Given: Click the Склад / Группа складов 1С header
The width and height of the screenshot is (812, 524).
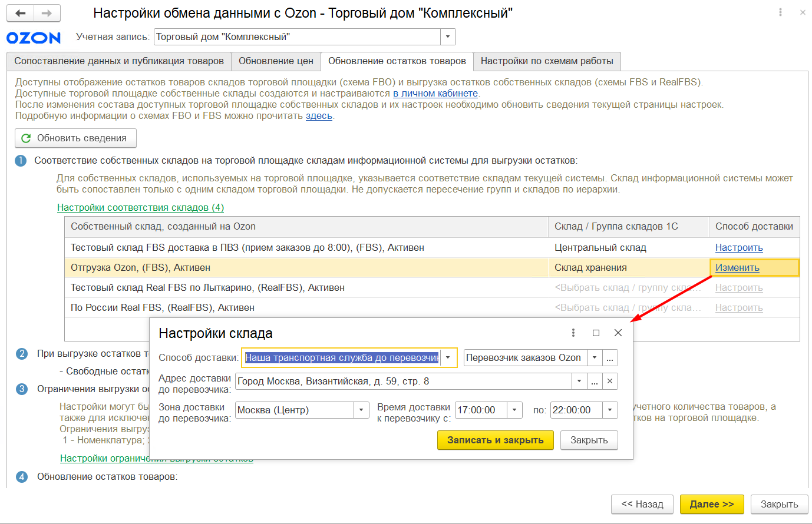Looking at the screenshot, I should click(629, 227).
